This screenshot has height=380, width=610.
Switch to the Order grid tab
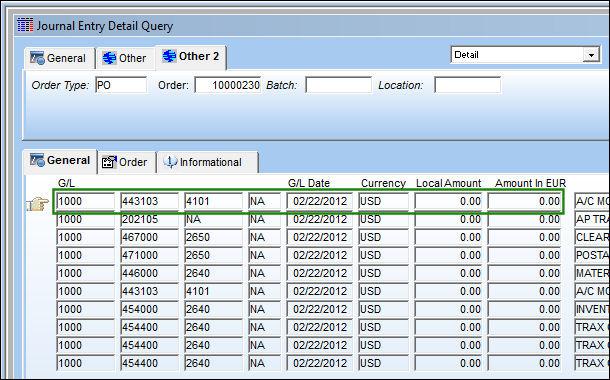(126, 162)
